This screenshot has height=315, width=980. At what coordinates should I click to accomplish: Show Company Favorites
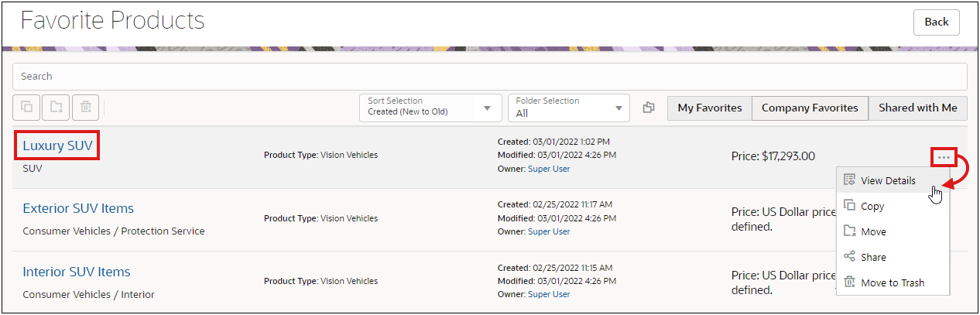click(810, 108)
